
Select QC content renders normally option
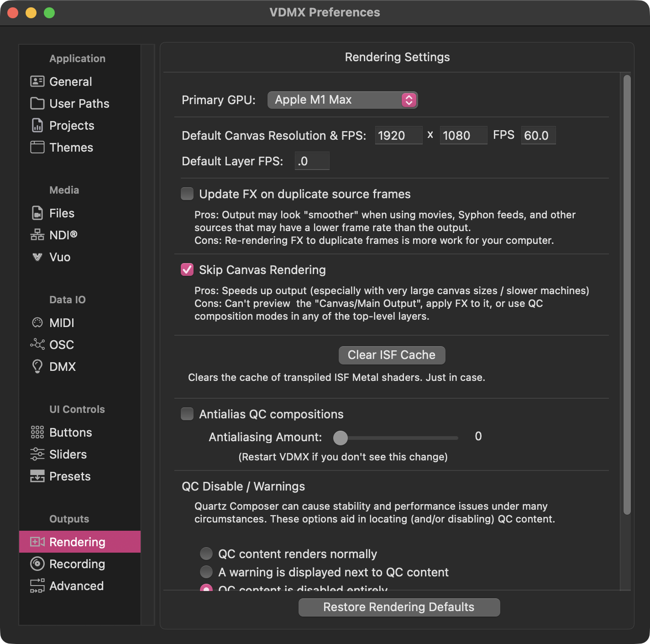(x=206, y=554)
